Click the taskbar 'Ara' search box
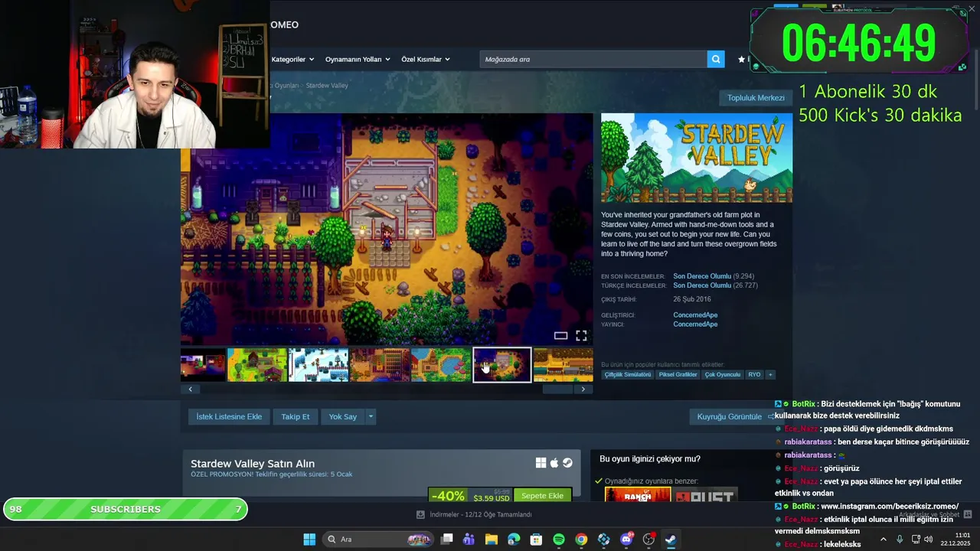Image resolution: width=980 pixels, height=551 pixels. [378, 540]
